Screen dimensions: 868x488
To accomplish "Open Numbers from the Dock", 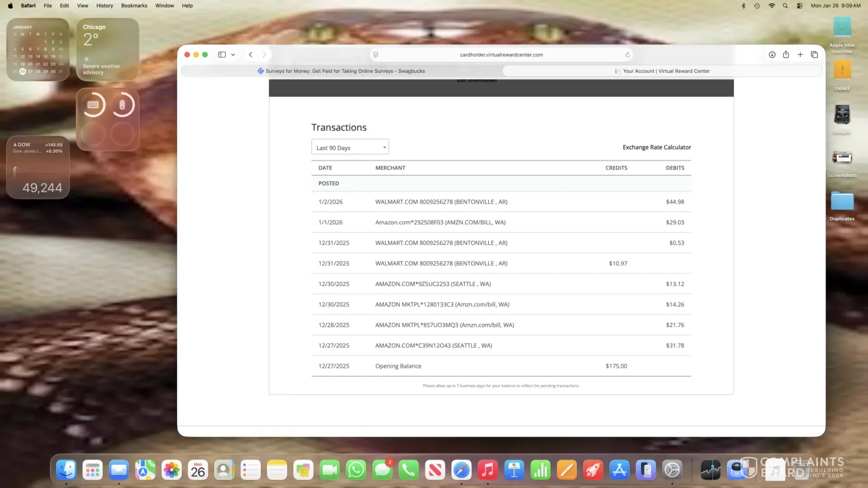I will tap(540, 470).
